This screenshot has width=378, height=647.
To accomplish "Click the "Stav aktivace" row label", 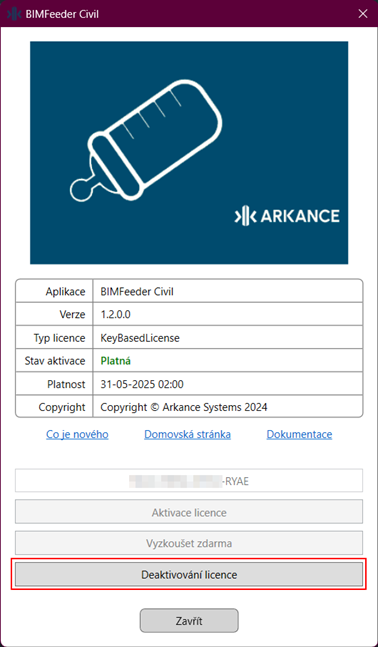I will (55, 361).
